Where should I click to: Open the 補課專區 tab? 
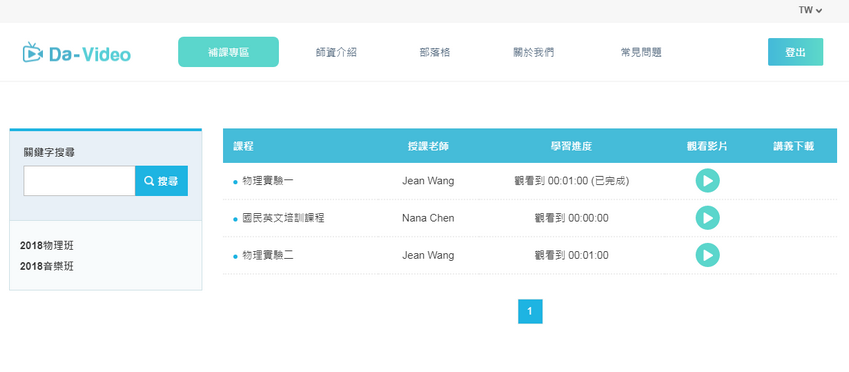[x=228, y=52]
